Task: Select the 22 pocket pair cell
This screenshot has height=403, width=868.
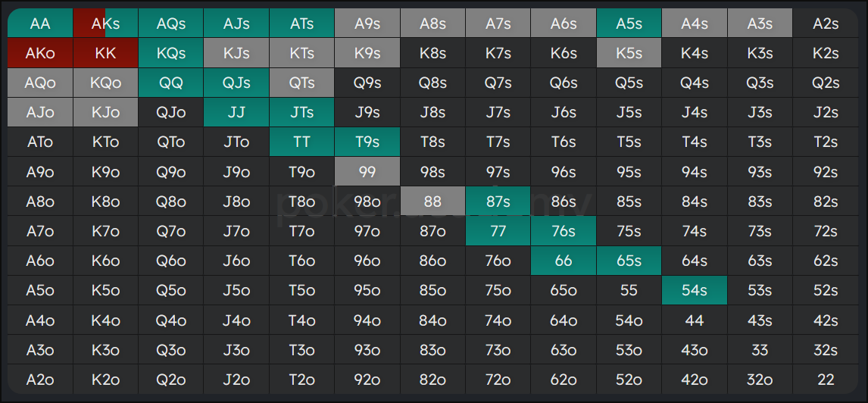Action: (x=826, y=380)
